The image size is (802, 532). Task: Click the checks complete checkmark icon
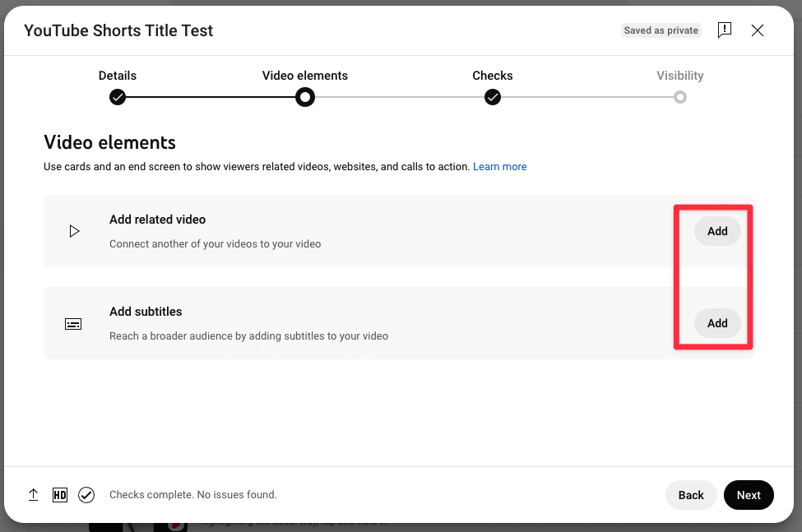pyautogui.click(x=86, y=495)
